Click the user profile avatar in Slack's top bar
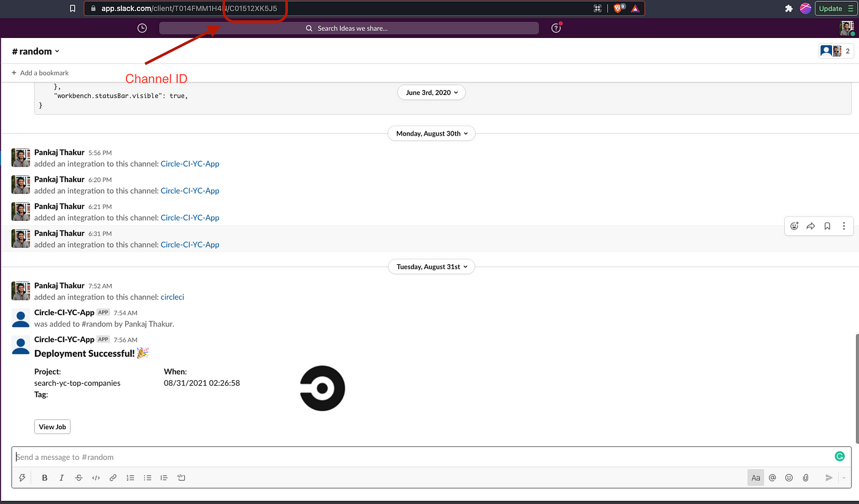Viewport: 859px width, 504px height. (x=847, y=28)
